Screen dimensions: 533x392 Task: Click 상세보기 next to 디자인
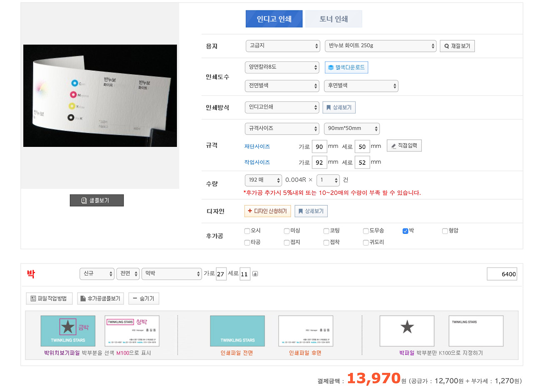click(311, 211)
